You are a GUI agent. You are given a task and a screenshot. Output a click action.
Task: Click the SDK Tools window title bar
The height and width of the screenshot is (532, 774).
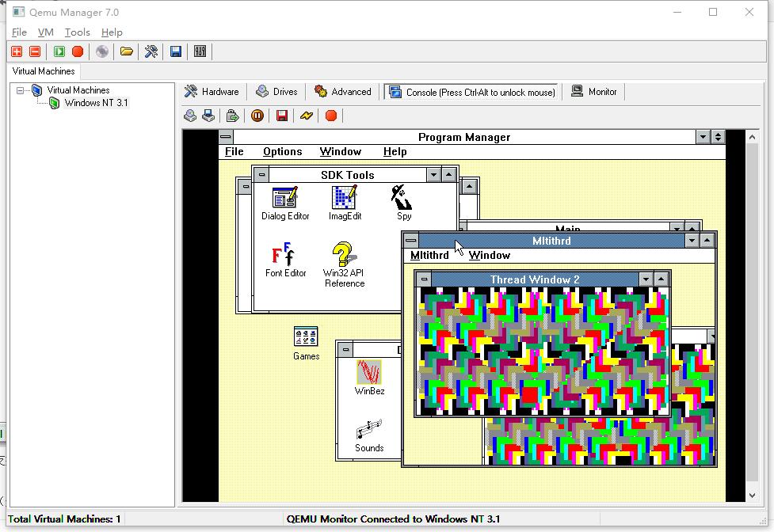tap(348, 174)
